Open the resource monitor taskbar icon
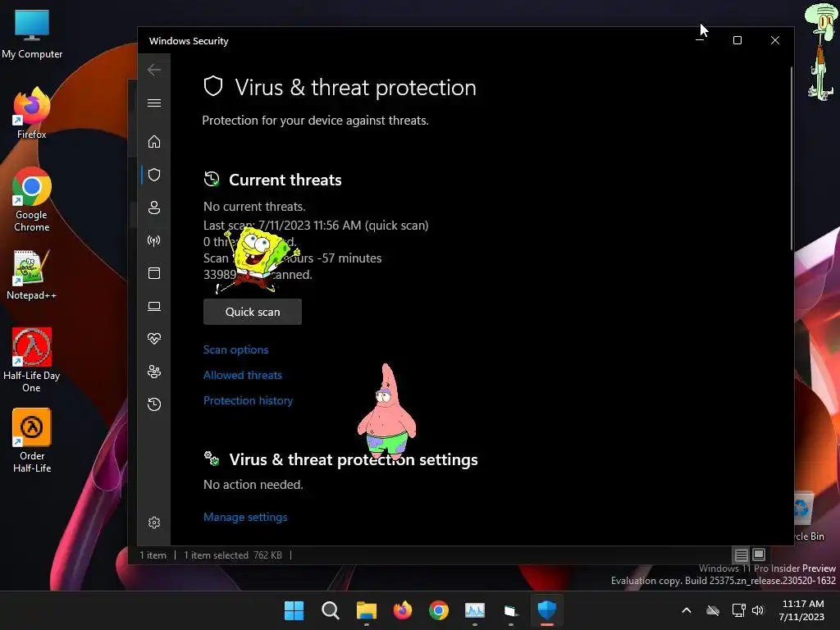Screen dimensions: 840x630 475,610
